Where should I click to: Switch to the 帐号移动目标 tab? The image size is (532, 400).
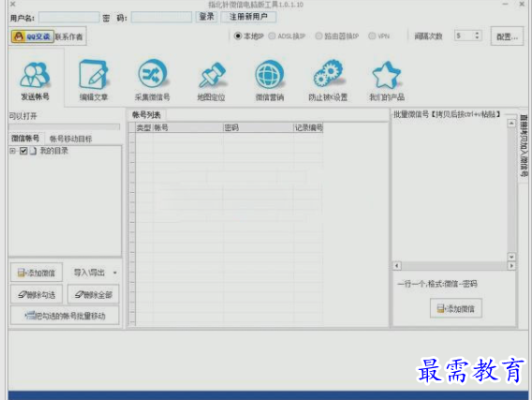[70, 139]
